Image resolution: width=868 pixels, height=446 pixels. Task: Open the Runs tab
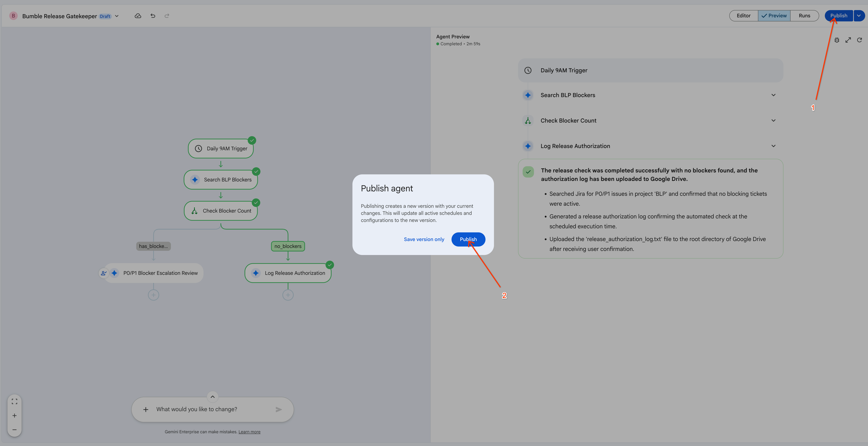pos(804,16)
